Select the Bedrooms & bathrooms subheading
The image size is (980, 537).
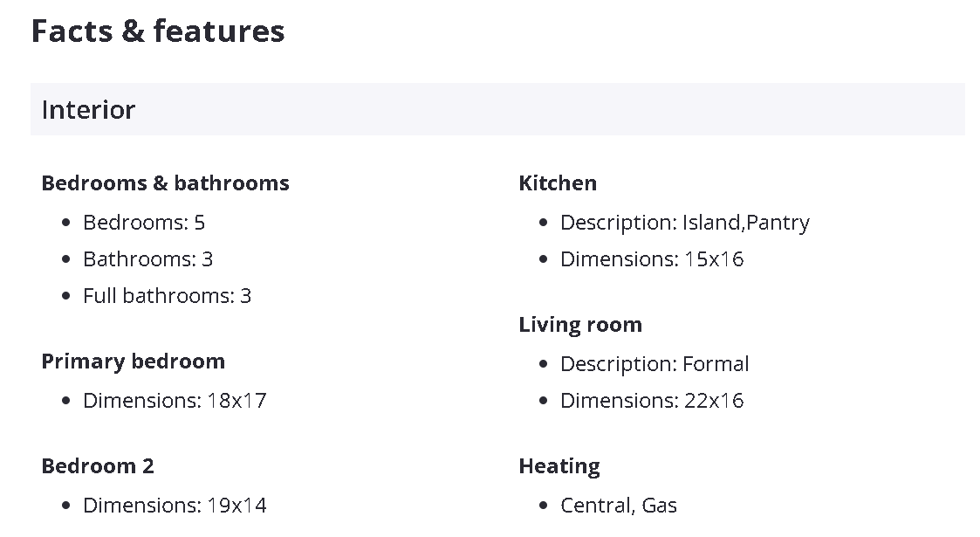click(x=165, y=183)
